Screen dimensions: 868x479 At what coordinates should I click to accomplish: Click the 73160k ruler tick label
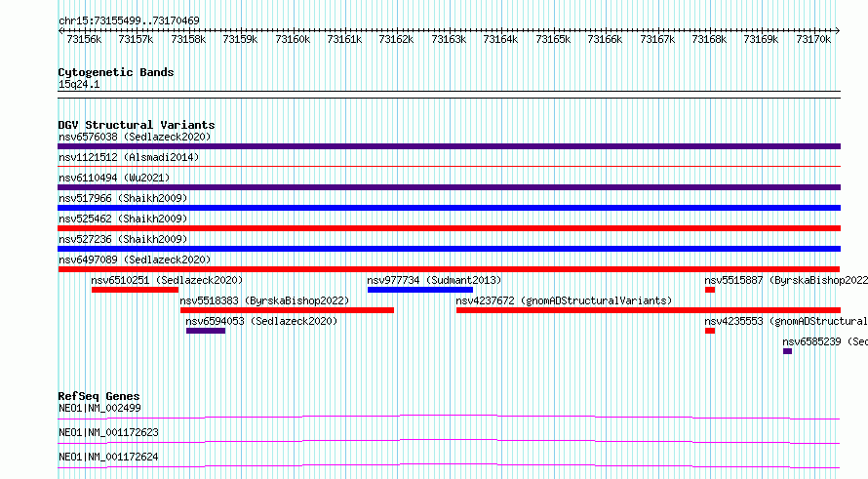pos(293,39)
